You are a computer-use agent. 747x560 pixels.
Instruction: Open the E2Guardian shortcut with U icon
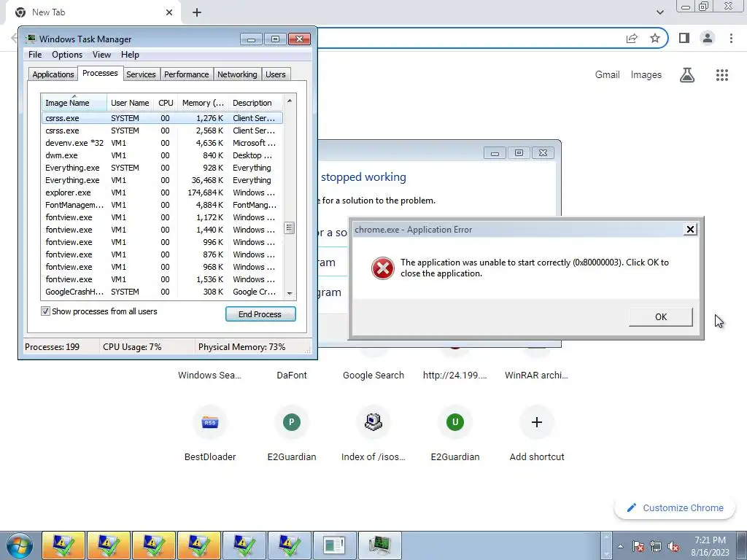click(x=455, y=422)
